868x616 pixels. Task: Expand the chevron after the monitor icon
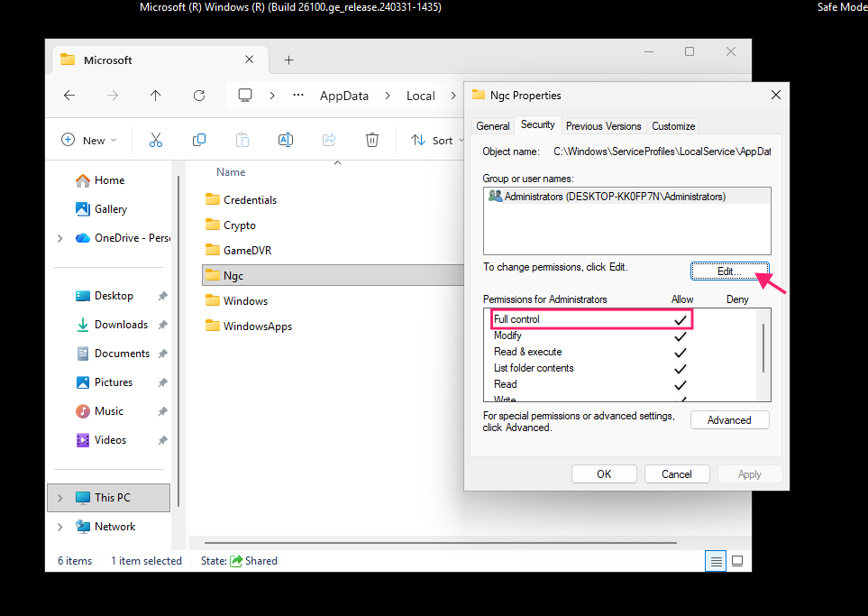(272, 96)
